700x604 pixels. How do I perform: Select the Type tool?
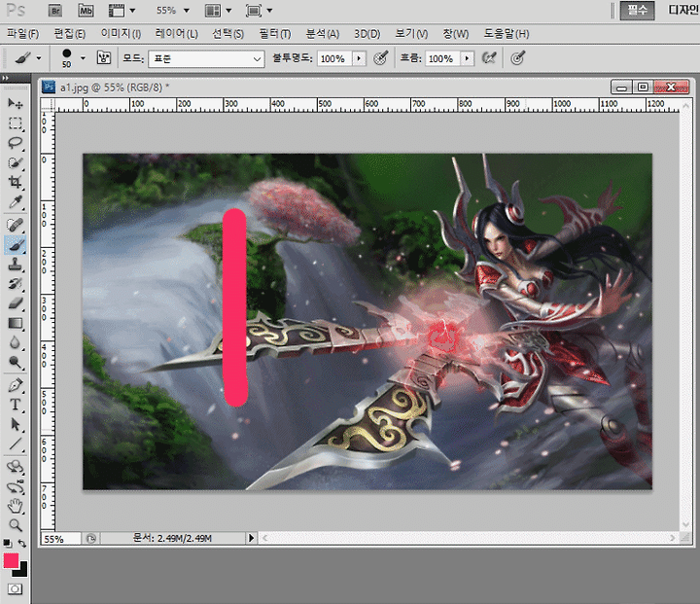click(16, 405)
